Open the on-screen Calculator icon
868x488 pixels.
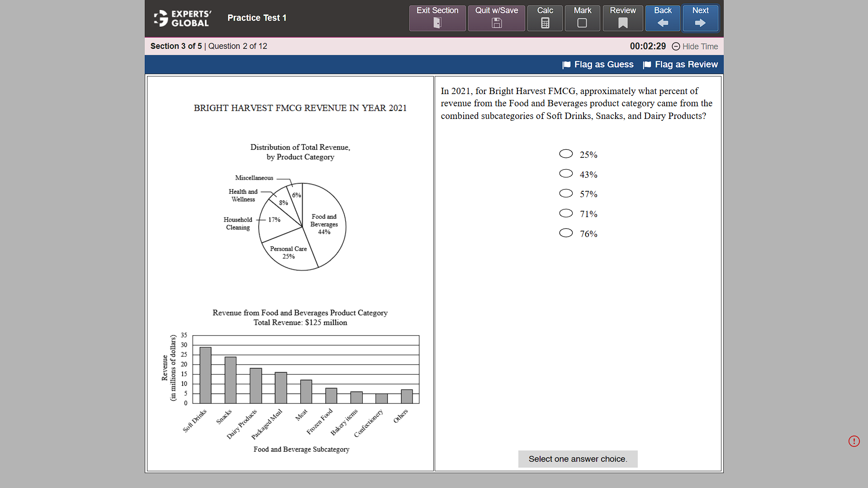pos(545,22)
